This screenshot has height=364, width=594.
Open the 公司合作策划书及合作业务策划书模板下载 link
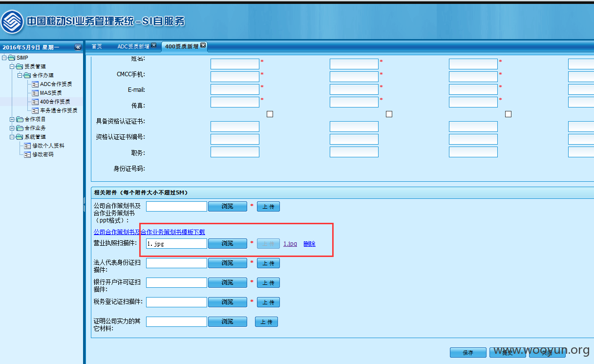[149, 232]
